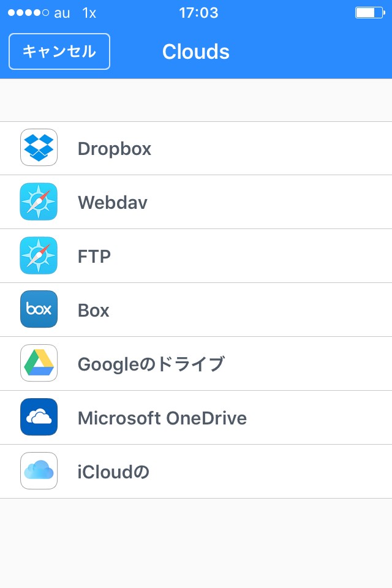Select the Googleのドライブ text label
392x588 pixels.
[x=151, y=364]
